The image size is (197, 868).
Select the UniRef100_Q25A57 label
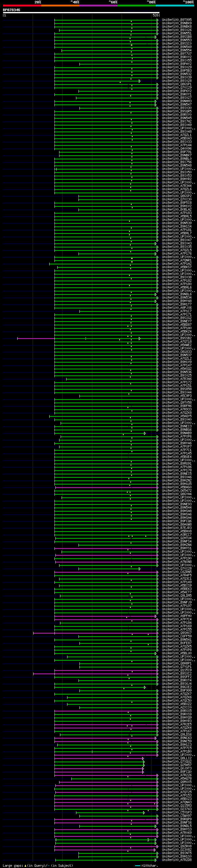177,765
